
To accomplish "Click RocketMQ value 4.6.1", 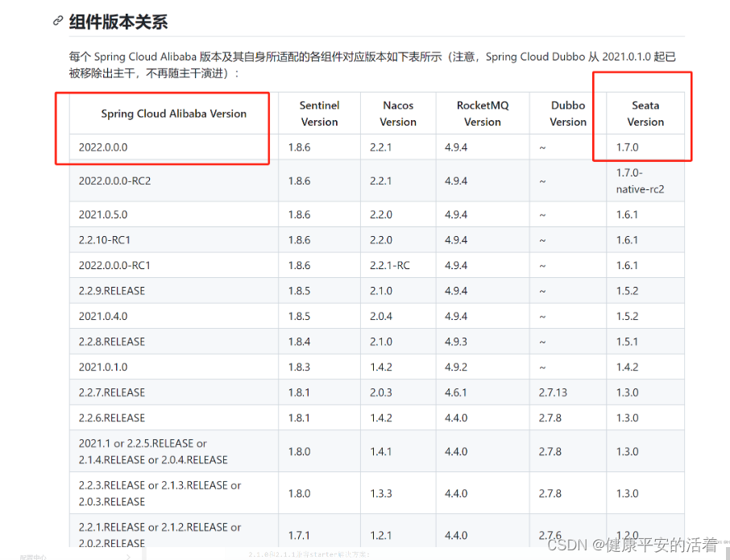I will coord(456,392).
